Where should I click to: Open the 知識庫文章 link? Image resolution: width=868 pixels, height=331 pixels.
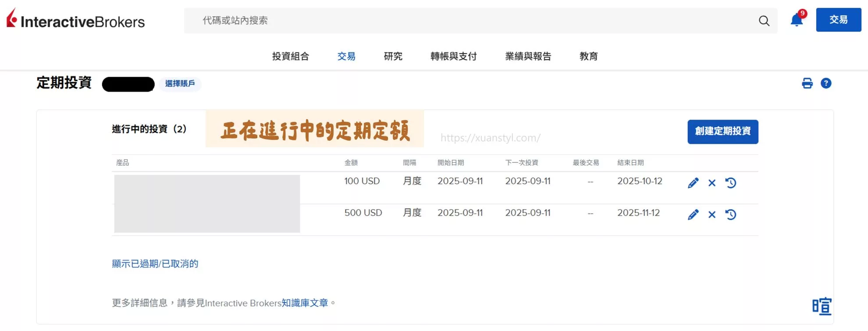305,303
